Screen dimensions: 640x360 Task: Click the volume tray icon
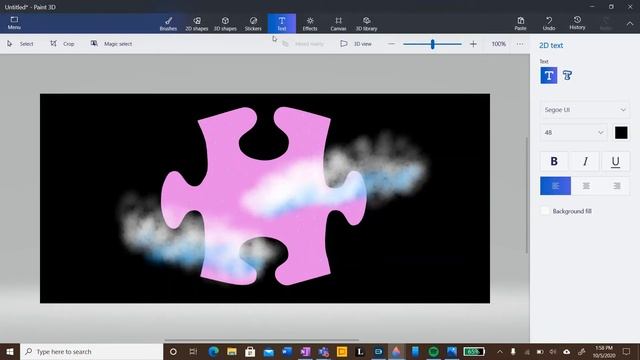click(553, 351)
